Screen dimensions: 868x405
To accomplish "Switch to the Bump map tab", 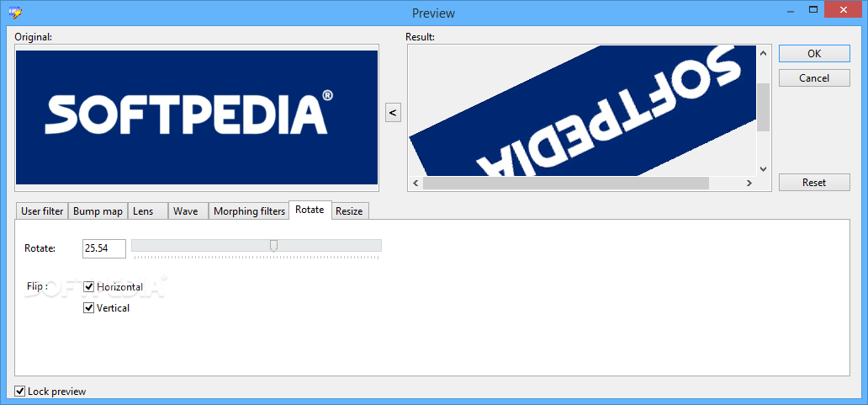I will (98, 211).
